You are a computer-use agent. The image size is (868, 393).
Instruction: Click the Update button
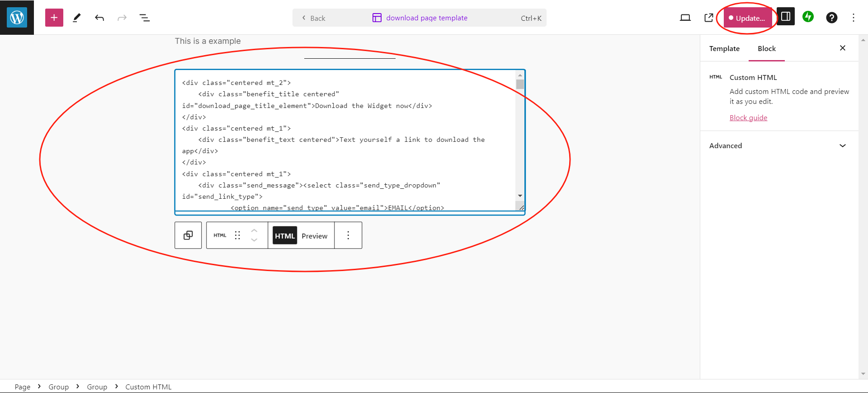coord(747,18)
